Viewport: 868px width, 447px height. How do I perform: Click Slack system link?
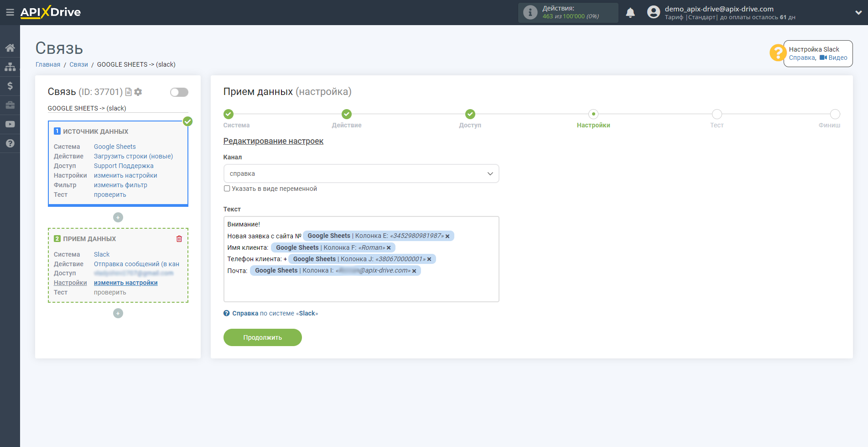[x=102, y=254]
